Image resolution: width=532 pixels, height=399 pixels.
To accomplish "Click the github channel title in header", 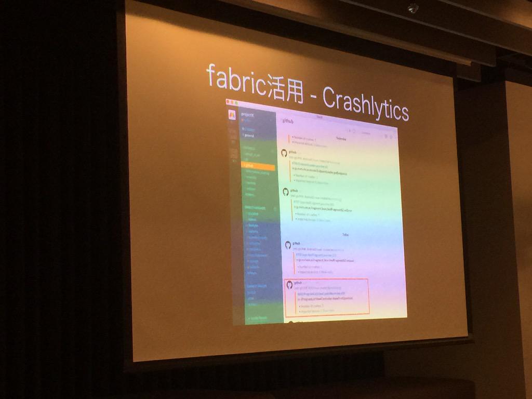I will (x=288, y=121).
